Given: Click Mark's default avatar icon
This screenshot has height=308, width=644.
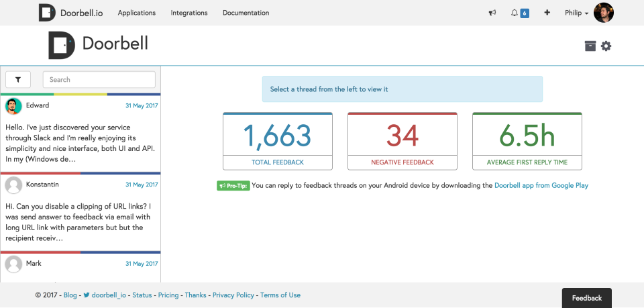Looking at the screenshot, I should [13, 264].
